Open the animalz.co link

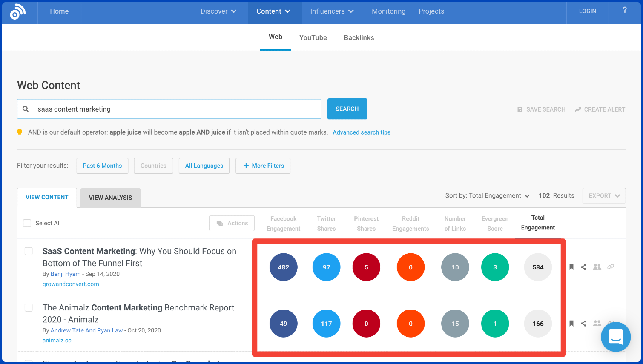pos(57,341)
